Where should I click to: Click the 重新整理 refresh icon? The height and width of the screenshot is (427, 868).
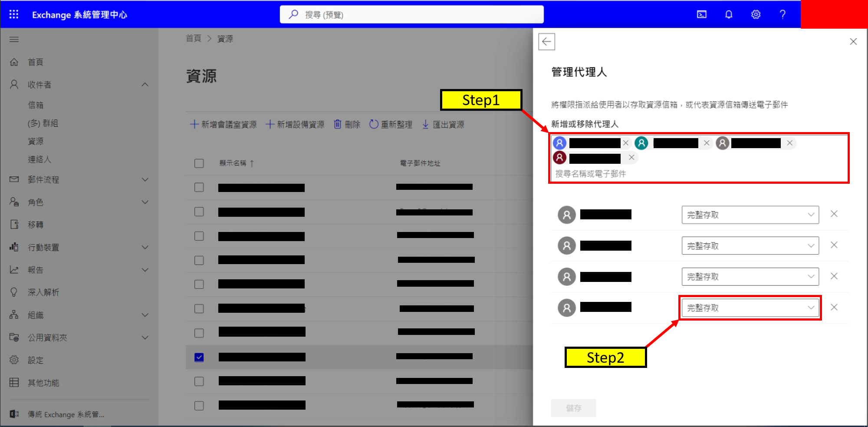tap(374, 125)
